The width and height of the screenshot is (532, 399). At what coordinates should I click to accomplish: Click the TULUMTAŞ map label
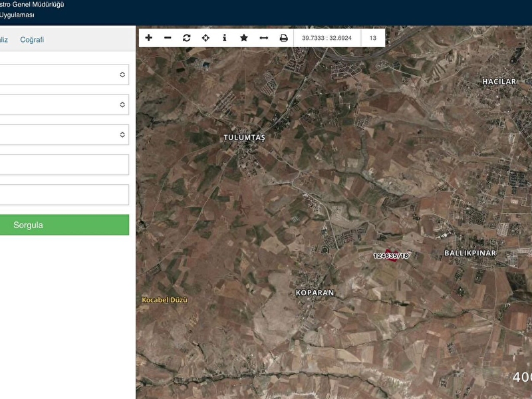coord(244,138)
